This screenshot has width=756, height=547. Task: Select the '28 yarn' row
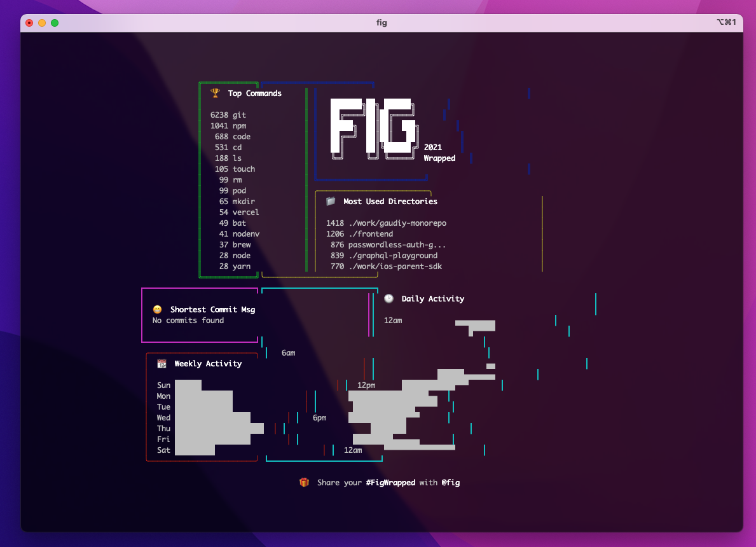pyautogui.click(x=235, y=267)
